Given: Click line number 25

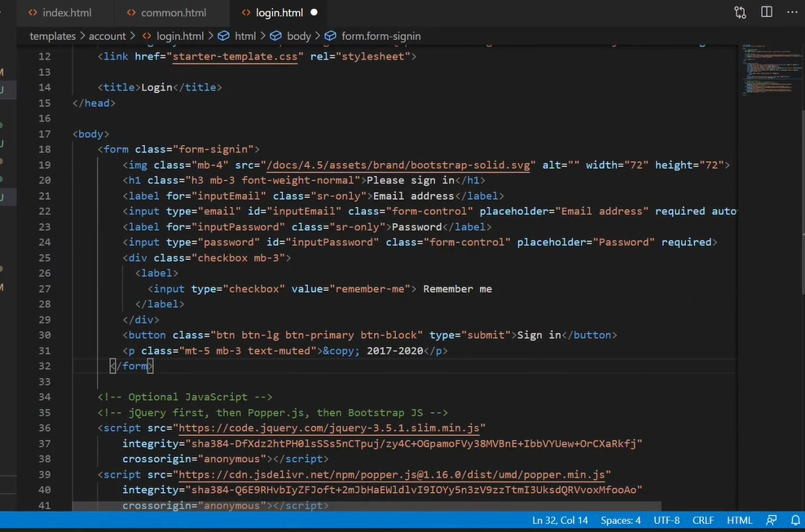Looking at the screenshot, I should 44,257.
